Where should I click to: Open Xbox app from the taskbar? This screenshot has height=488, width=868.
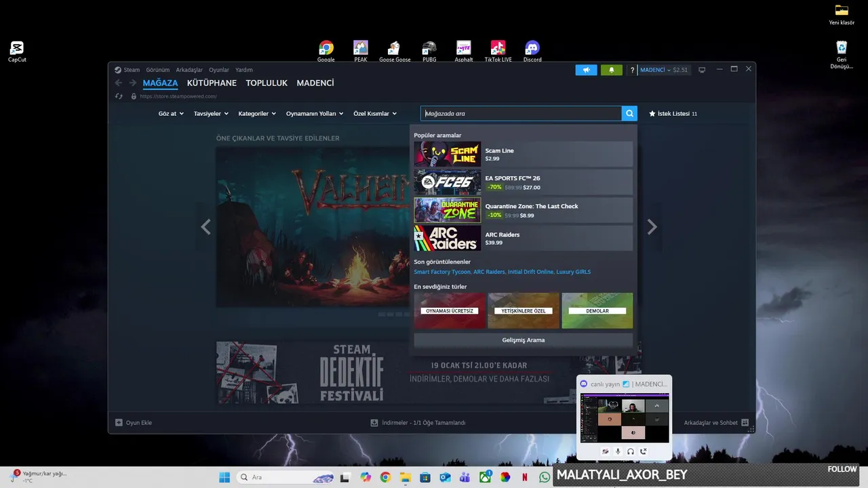[x=485, y=477]
